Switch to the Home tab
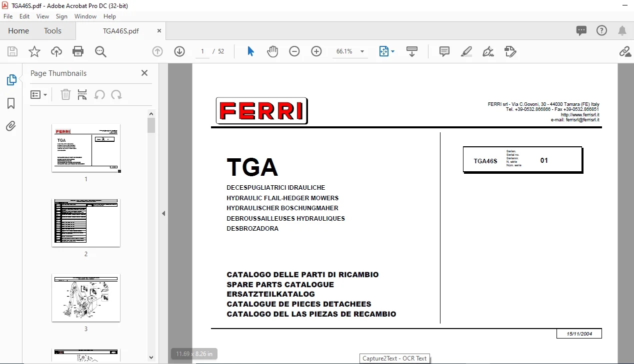634x364 pixels. 18,30
